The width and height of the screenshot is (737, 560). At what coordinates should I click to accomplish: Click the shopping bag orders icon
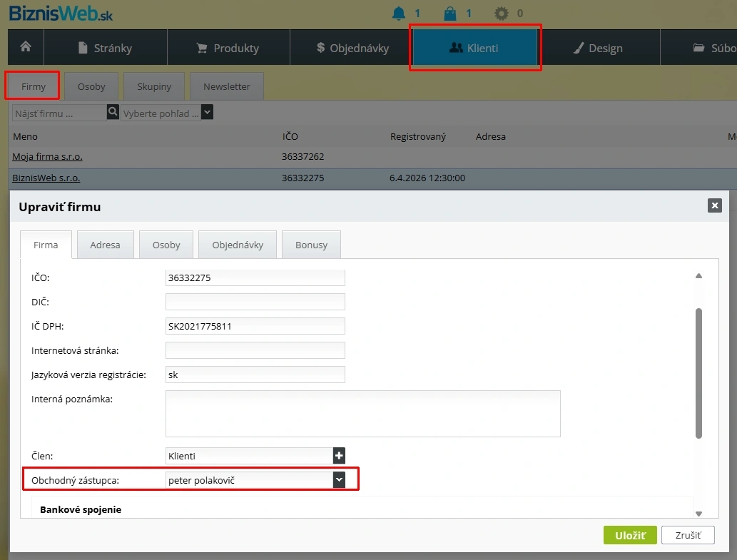pyautogui.click(x=449, y=13)
